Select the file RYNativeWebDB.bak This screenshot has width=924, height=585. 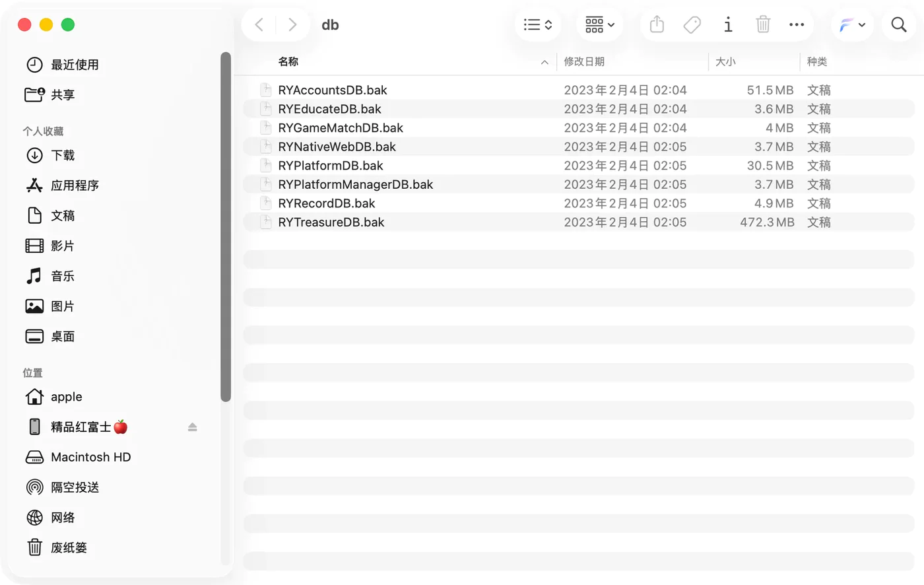tap(579, 147)
